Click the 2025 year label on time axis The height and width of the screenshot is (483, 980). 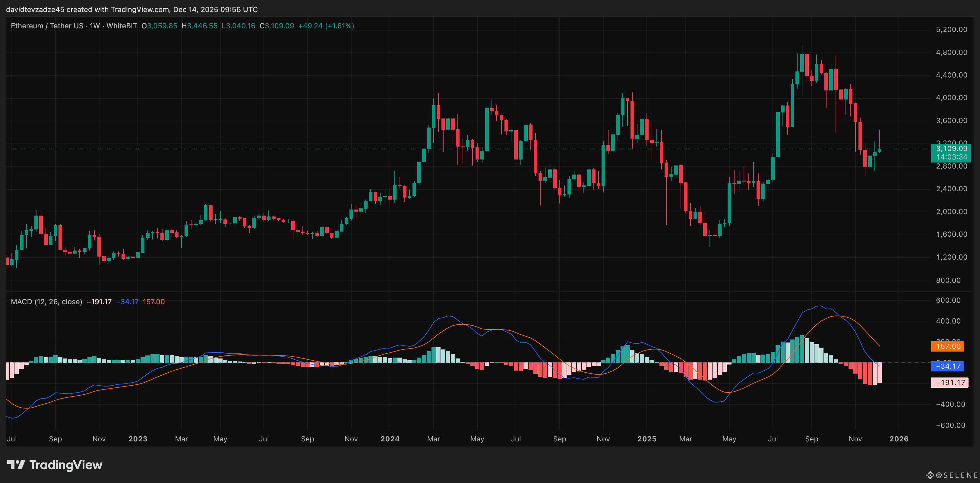click(x=646, y=438)
